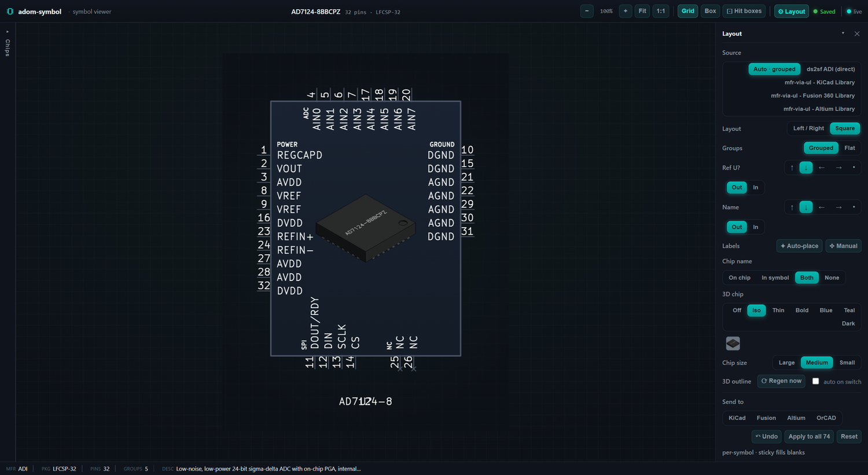This screenshot has width=868, height=475.
Task: Select Grouped pin groups
Action: coord(821,148)
